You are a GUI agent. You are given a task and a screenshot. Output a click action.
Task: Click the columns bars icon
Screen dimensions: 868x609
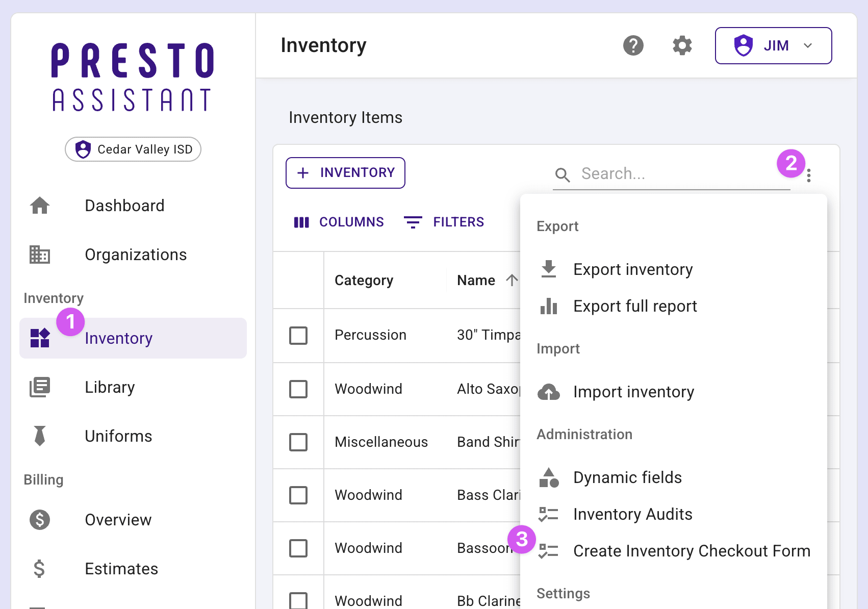click(x=301, y=222)
